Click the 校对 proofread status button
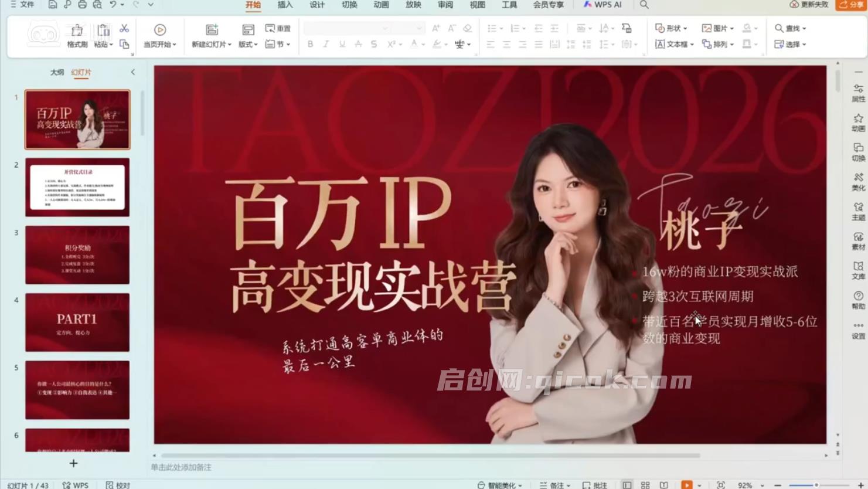Viewport: 868px width, 489px height. coord(118,485)
